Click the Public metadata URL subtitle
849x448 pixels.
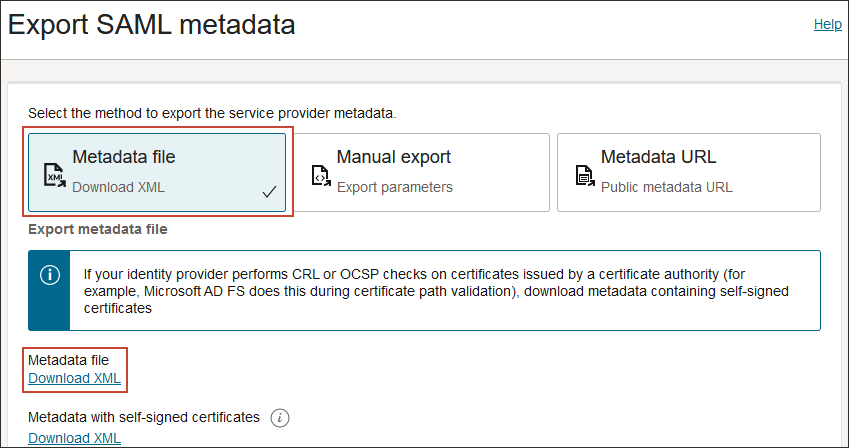(666, 187)
